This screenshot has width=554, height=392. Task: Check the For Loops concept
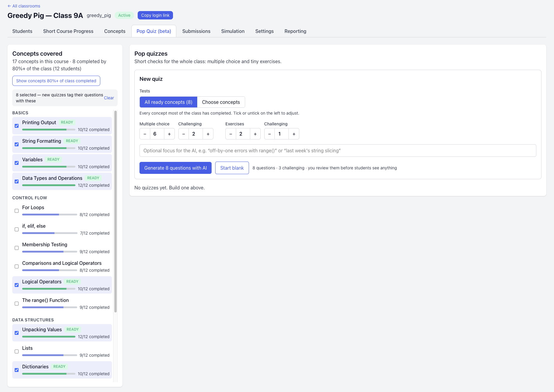pos(17,211)
